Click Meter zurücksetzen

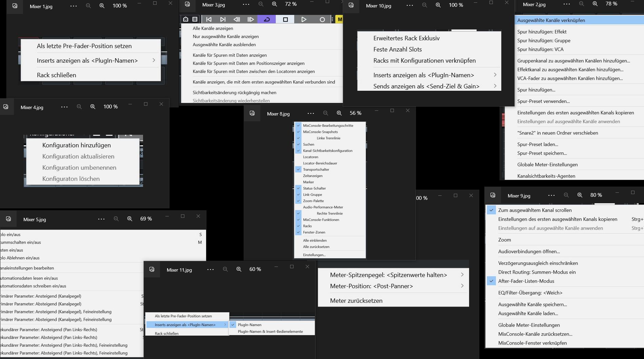pos(356,301)
